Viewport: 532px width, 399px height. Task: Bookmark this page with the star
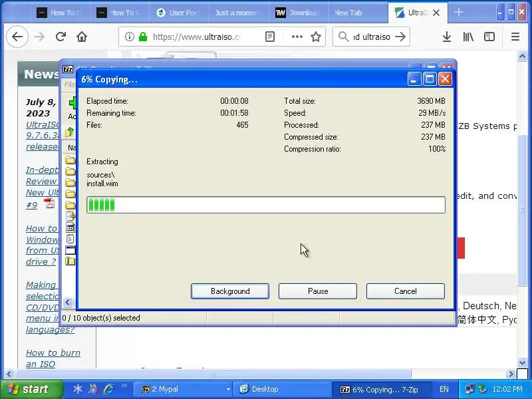tap(316, 37)
